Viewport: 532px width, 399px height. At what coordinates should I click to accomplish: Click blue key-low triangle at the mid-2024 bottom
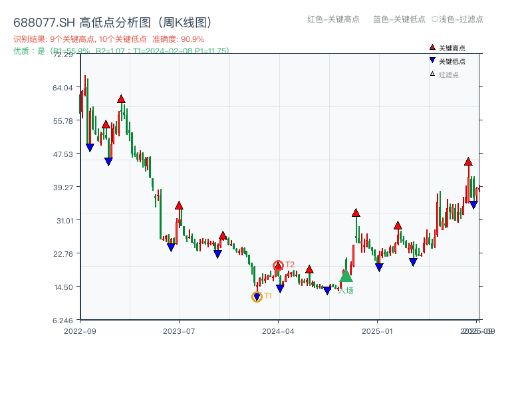[327, 291]
